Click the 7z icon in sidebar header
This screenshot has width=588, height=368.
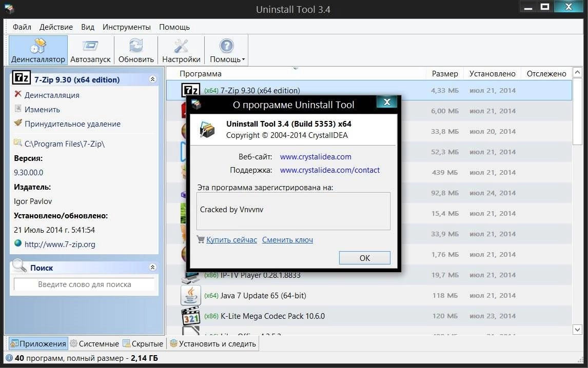(x=21, y=77)
